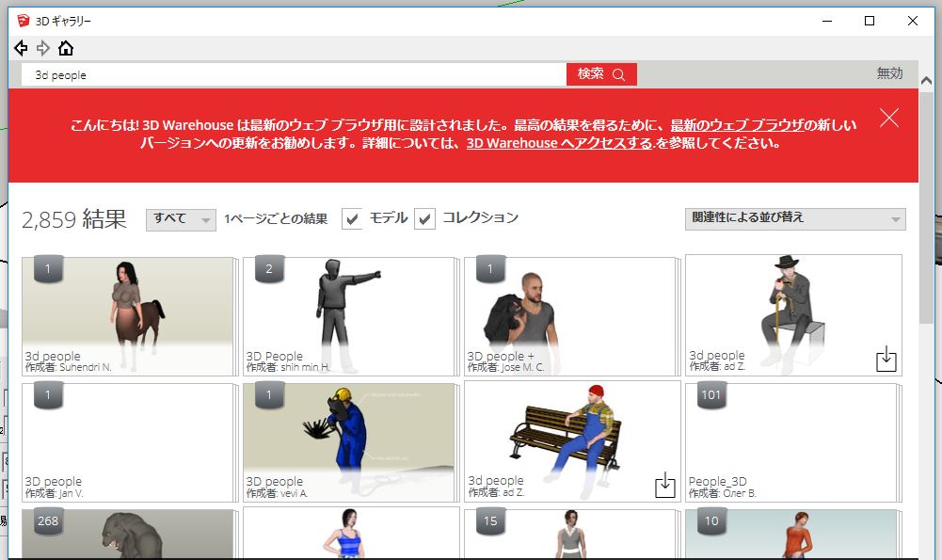The width and height of the screenshot is (942, 560).
Task: Open the home page via house icon
Action: click(x=66, y=48)
